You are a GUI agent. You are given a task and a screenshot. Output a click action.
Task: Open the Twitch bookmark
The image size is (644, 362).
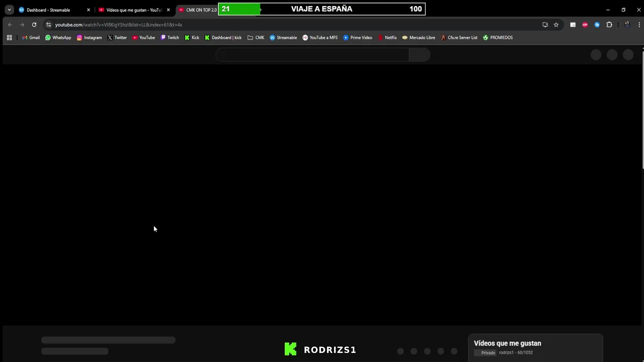click(170, 38)
